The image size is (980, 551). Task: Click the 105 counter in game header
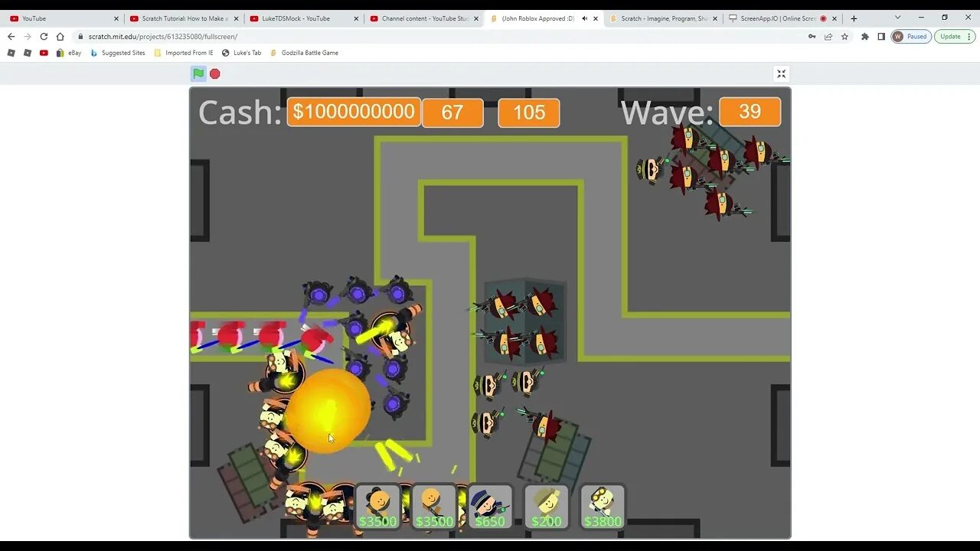[x=529, y=112]
